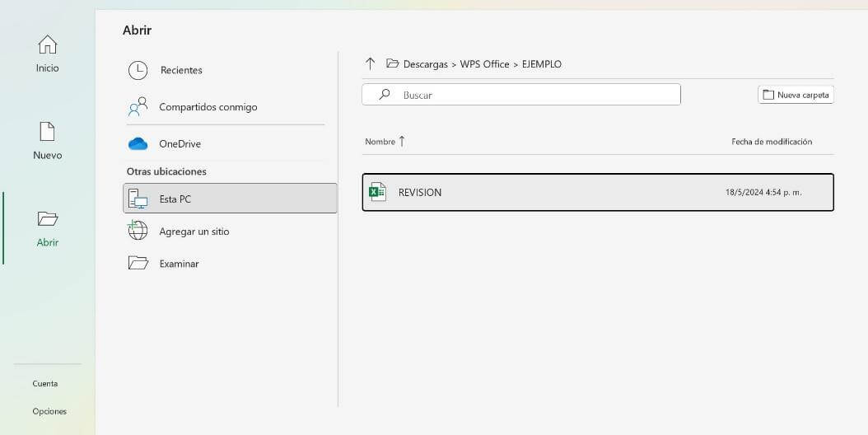Click the Recientes clock icon
Screen dimensions: 868x435
click(x=138, y=70)
